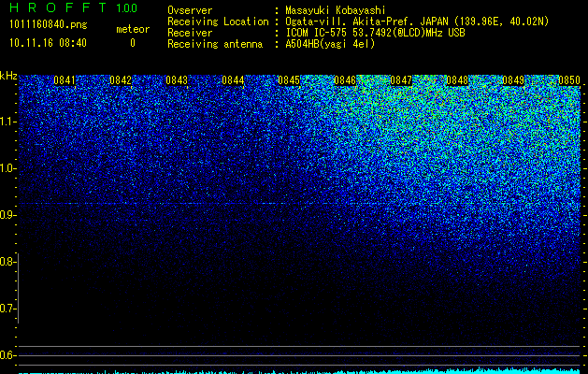The height and width of the screenshot is (374, 588).
Task: Select the Receiver field label
Action: (190, 33)
